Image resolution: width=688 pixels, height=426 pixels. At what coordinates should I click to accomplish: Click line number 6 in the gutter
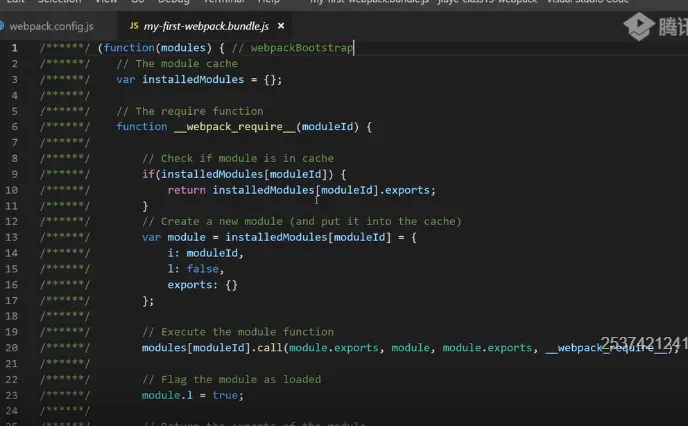[x=14, y=127]
